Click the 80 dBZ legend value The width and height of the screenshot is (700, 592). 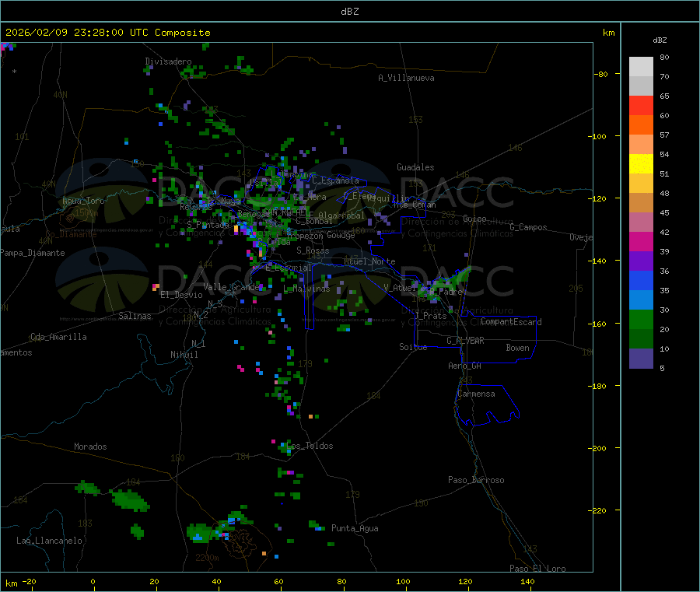point(664,57)
